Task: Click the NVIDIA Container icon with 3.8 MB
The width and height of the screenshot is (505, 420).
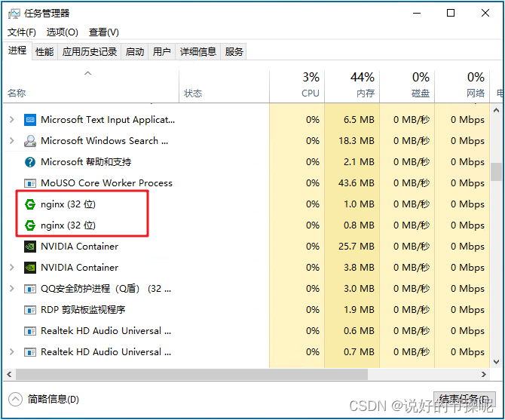Action: click(30, 268)
